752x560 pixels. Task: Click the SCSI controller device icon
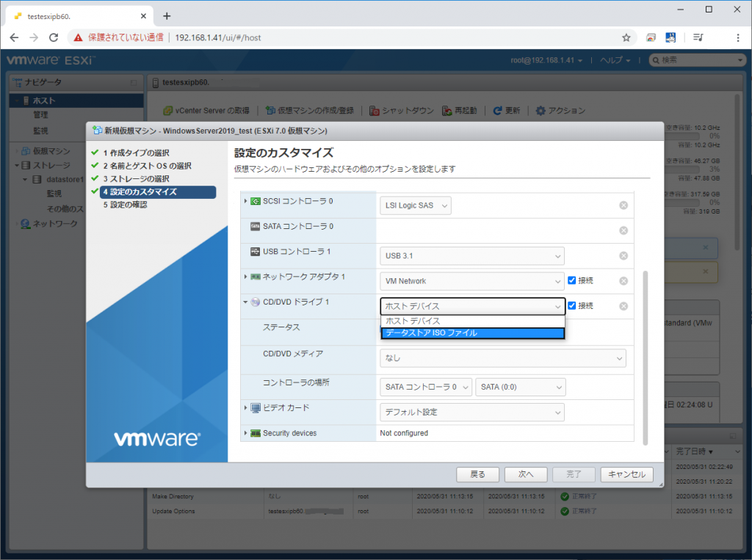pos(255,201)
